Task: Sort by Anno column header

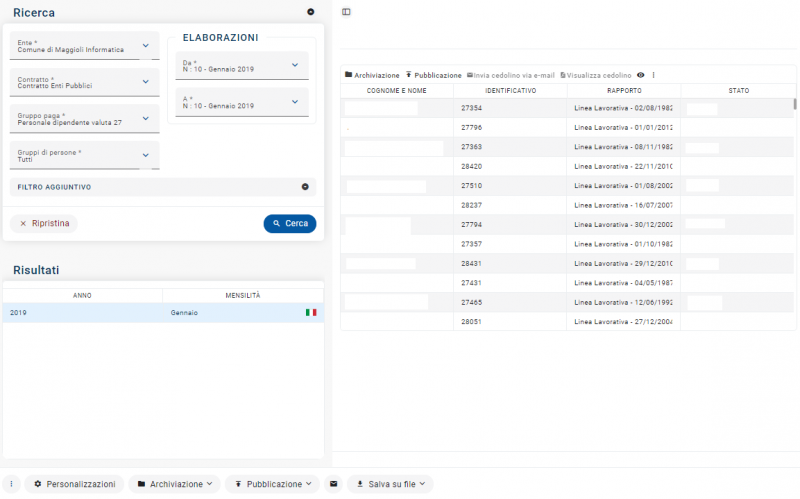Action: pyautogui.click(x=82, y=295)
